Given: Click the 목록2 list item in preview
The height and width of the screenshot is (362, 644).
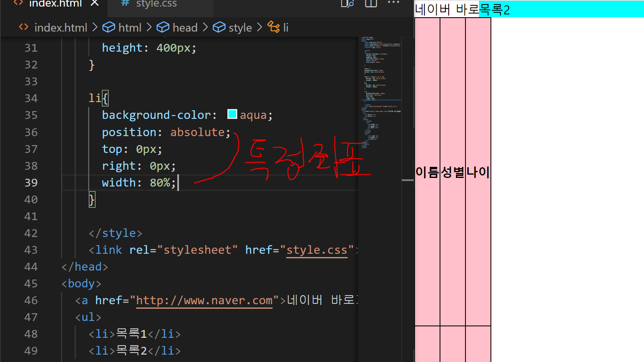Looking at the screenshot, I should click(x=561, y=9).
